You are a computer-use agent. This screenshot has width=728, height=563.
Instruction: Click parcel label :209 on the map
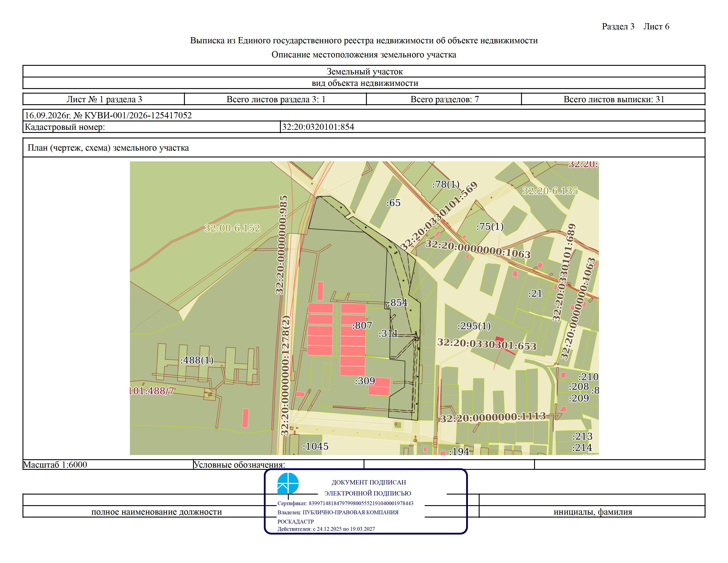(x=579, y=398)
